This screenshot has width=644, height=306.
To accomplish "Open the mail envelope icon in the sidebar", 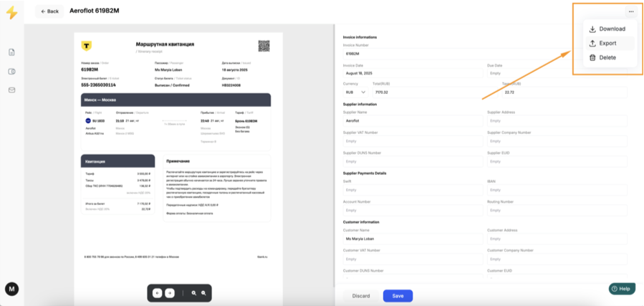I will [x=12, y=90].
